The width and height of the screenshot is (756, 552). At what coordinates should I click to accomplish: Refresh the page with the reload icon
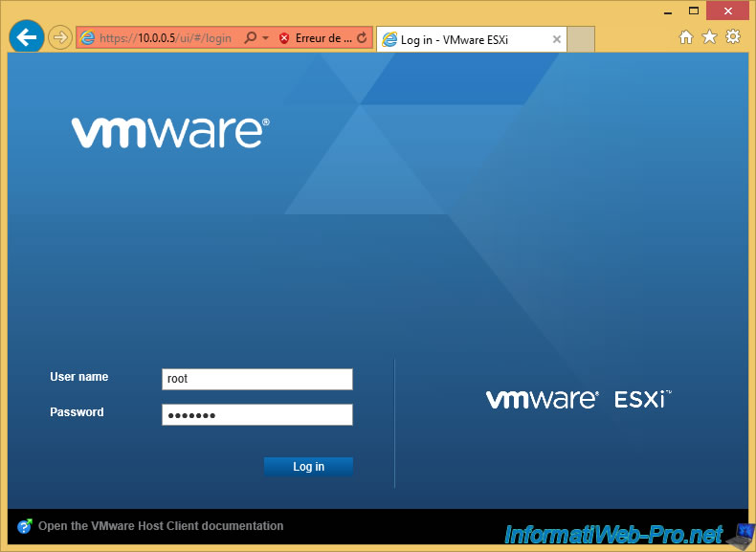pos(362,37)
